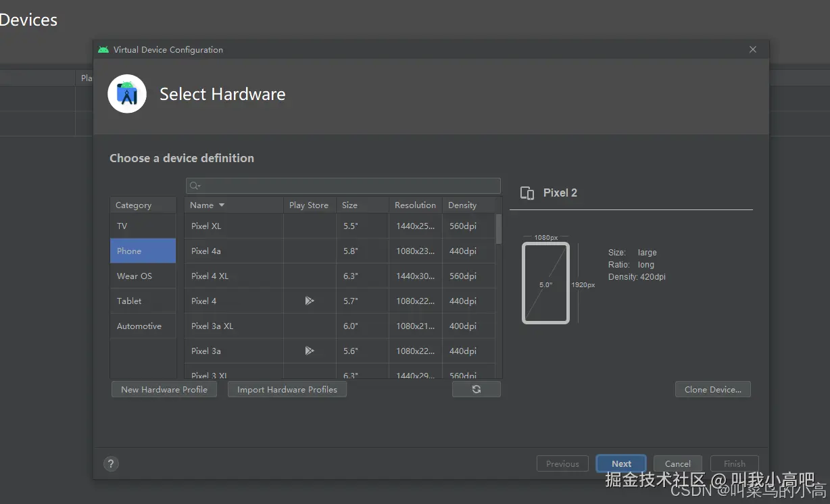Click the 5.7" size cell of Pixel 4
The image size is (830, 504).
point(362,301)
